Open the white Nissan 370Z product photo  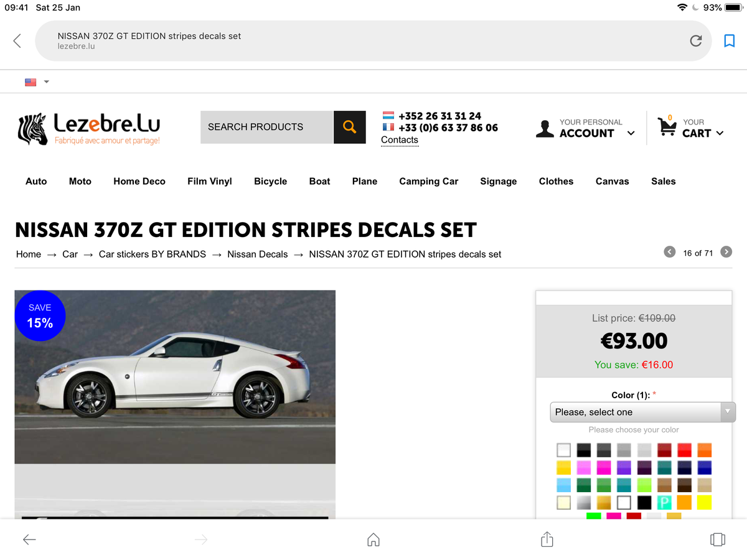coord(175,377)
